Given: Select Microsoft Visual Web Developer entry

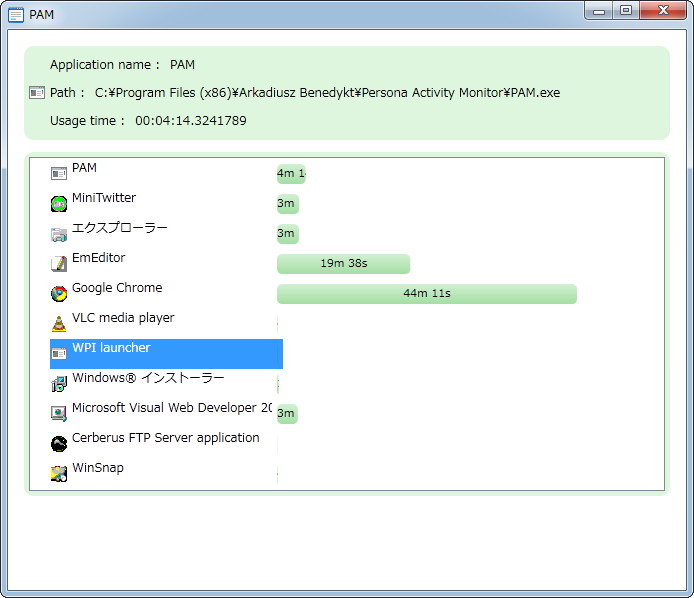Looking at the screenshot, I should tap(172, 408).
